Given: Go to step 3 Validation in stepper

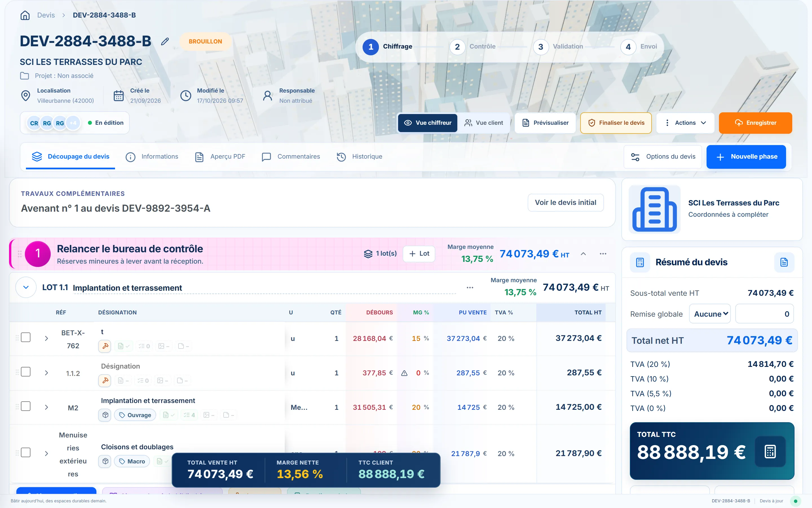Looking at the screenshot, I should 558,47.
